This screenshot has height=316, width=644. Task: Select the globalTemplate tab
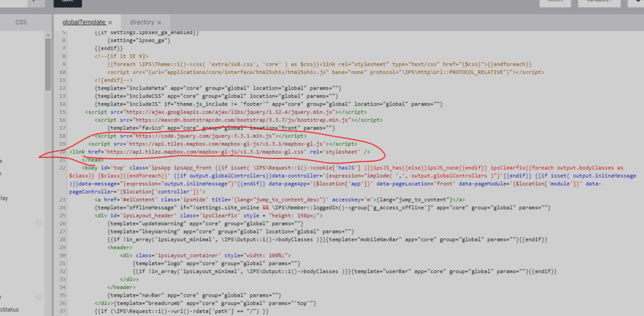[x=82, y=23]
